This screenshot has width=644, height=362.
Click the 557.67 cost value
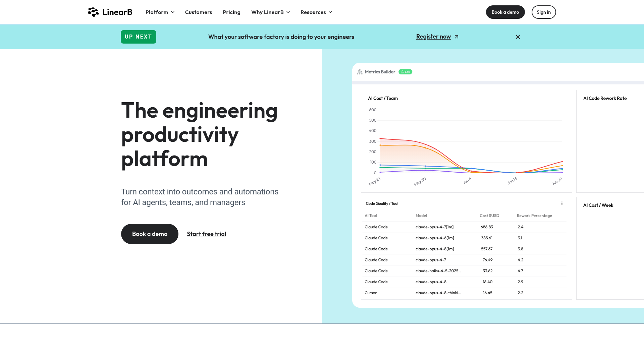point(487,249)
